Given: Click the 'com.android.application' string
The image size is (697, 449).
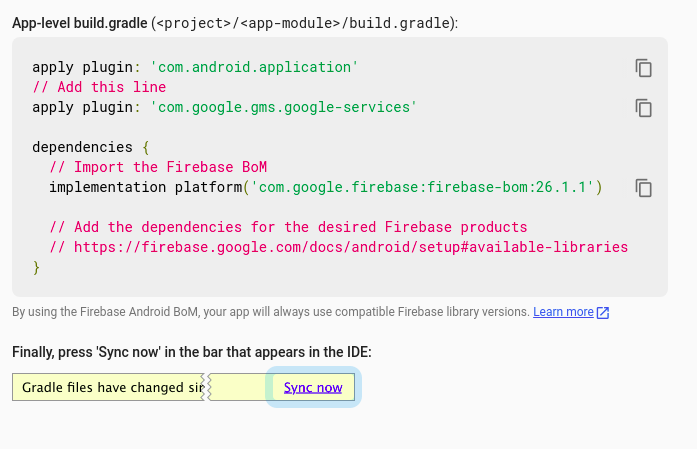Looking at the screenshot, I should [x=254, y=67].
